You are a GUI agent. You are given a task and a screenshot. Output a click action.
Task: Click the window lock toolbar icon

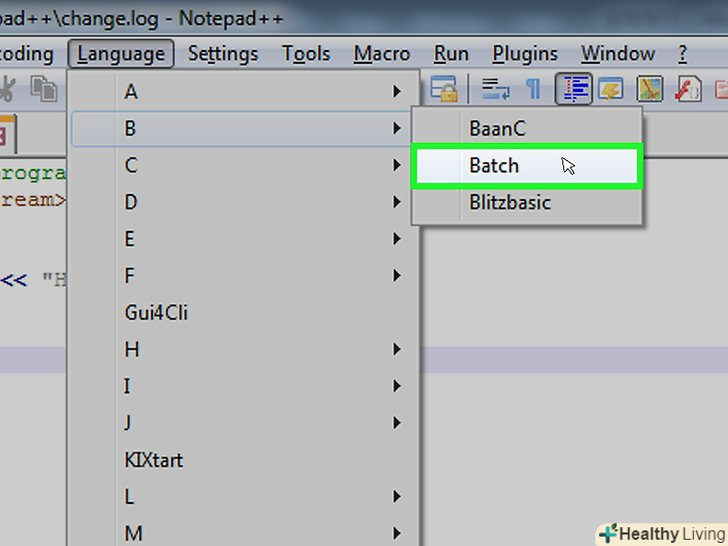(444, 88)
